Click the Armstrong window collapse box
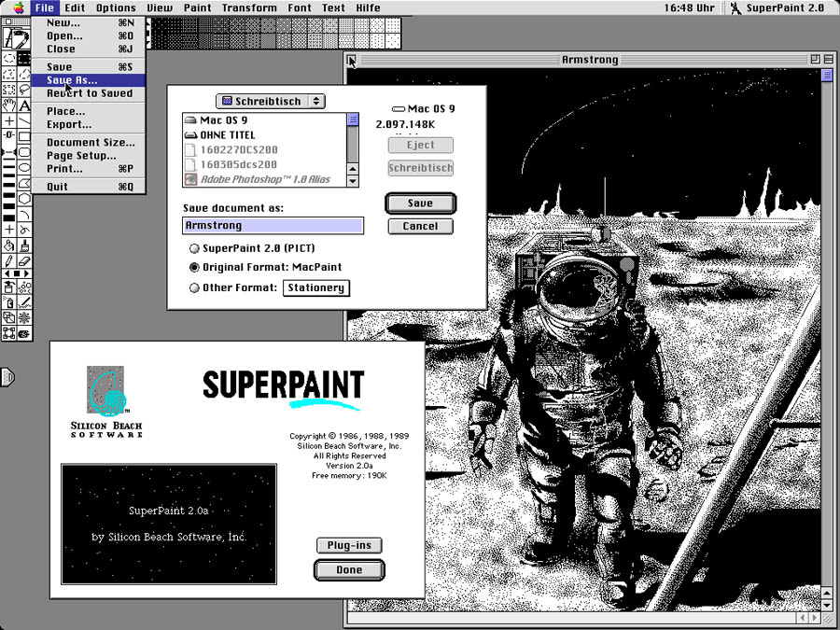 click(829, 59)
